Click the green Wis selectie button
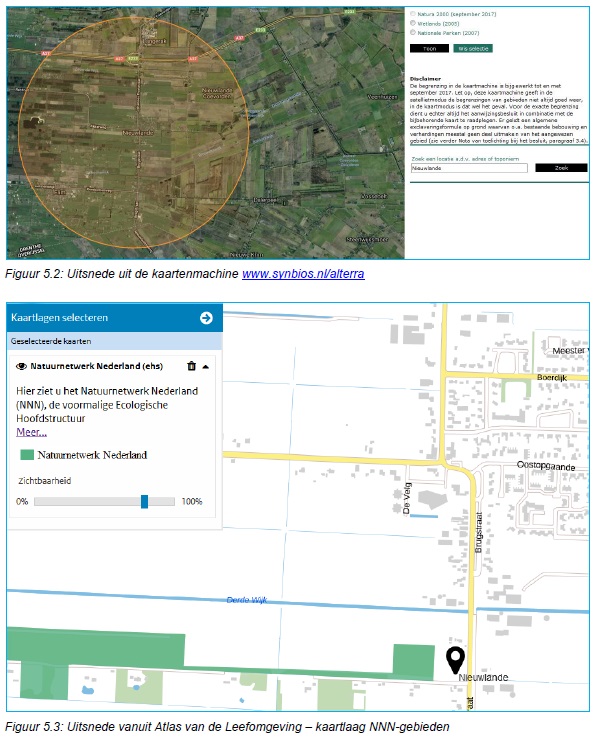The height and width of the screenshot is (742, 596). 472,48
